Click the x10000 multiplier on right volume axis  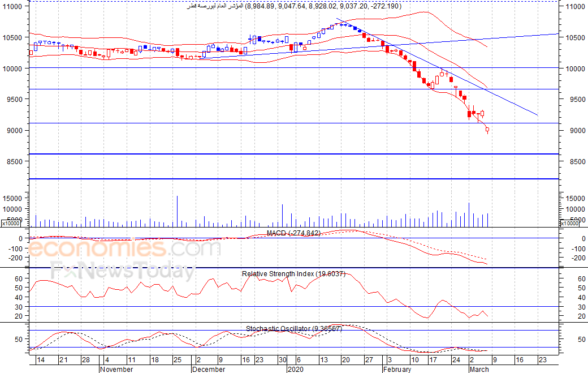point(569,224)
